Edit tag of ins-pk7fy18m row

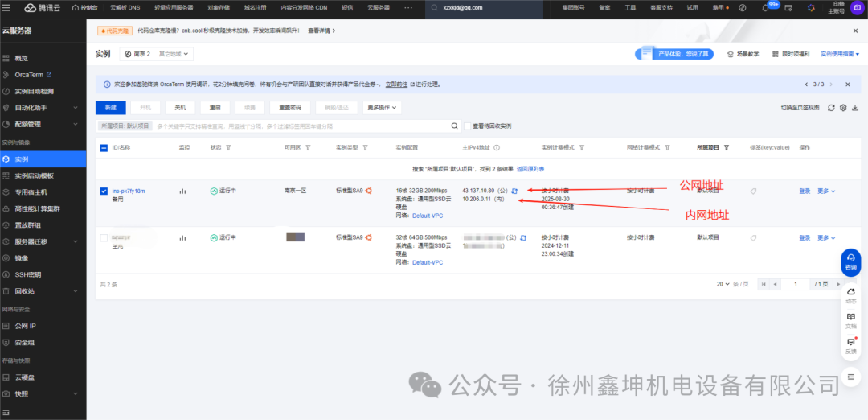[x=753, y=191]
